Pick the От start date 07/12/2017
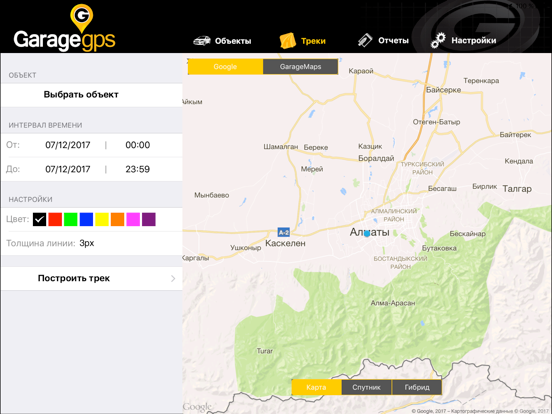 pyautogui.click(x=68, y=145)
